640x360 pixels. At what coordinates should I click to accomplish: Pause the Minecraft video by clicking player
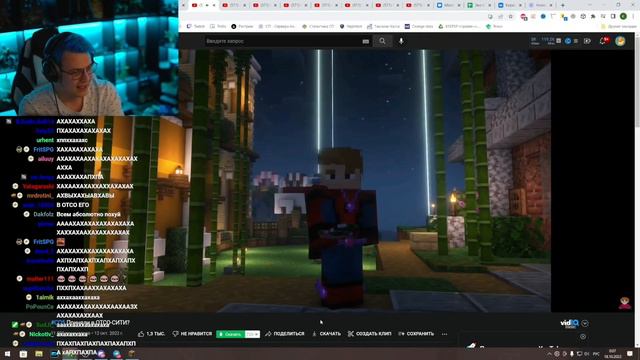(365, 181)
